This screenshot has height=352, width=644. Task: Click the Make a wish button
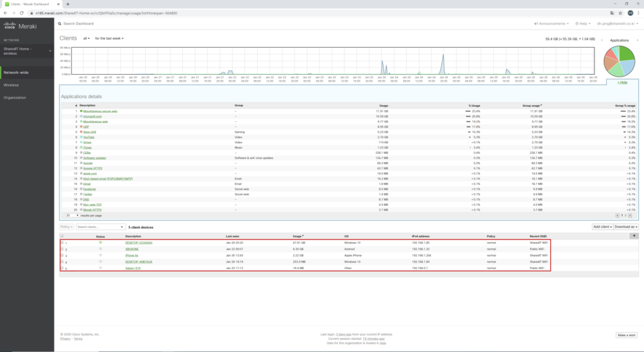click(x=626, y=335)
